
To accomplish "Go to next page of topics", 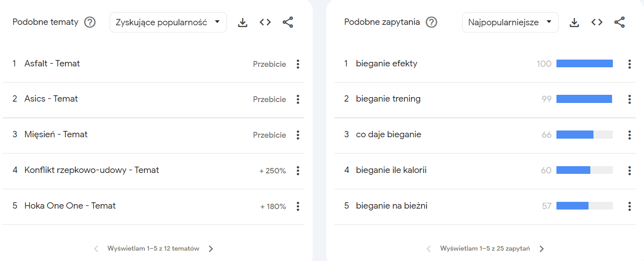I will point(211,249).
